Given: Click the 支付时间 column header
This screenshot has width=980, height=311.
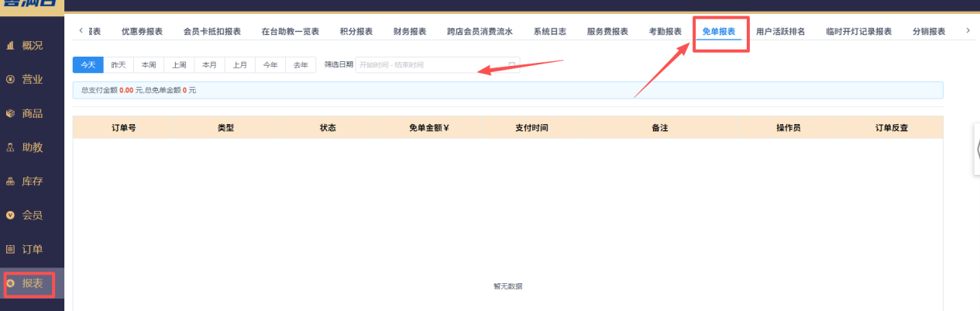Looking at the screenshot, I should [x=531, y=127].
